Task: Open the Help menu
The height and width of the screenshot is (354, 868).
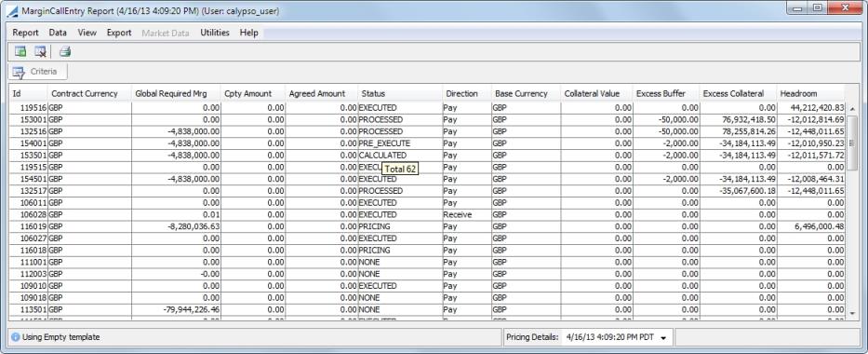Action: pyautogui.click(x=248, y=33)
